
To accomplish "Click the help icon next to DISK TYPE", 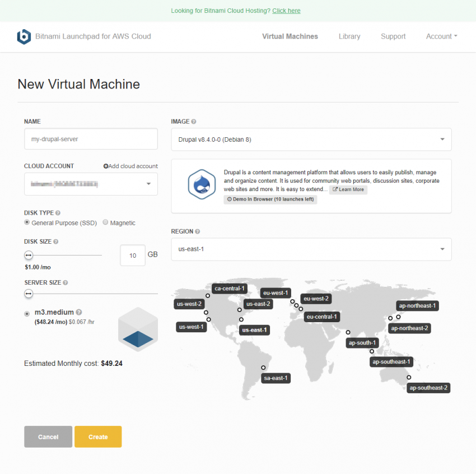I will pyautogui.click(x=58, y=213).
